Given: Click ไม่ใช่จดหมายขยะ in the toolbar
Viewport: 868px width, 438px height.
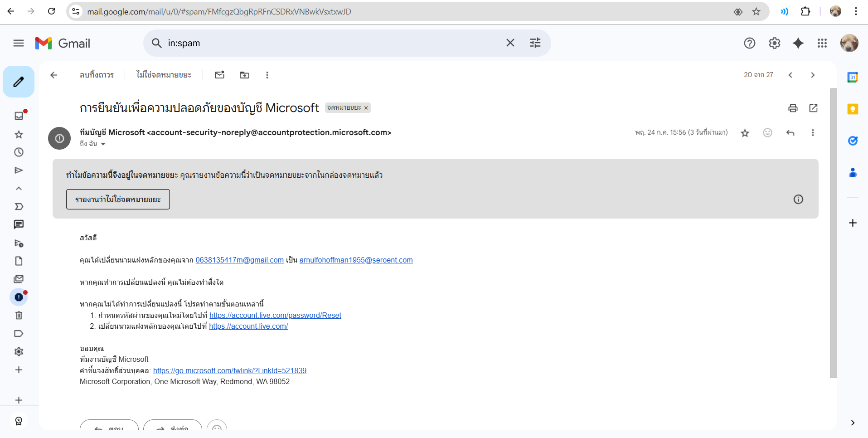Looking at the screenshot, I should click(x=164, y=75).
